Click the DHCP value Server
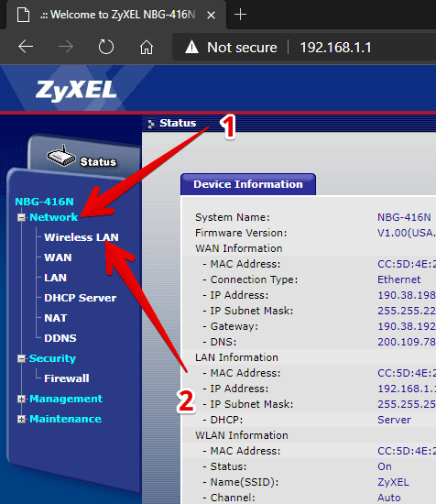The height and width of the screenshot is (504, 436). click(x=394, y=420)
